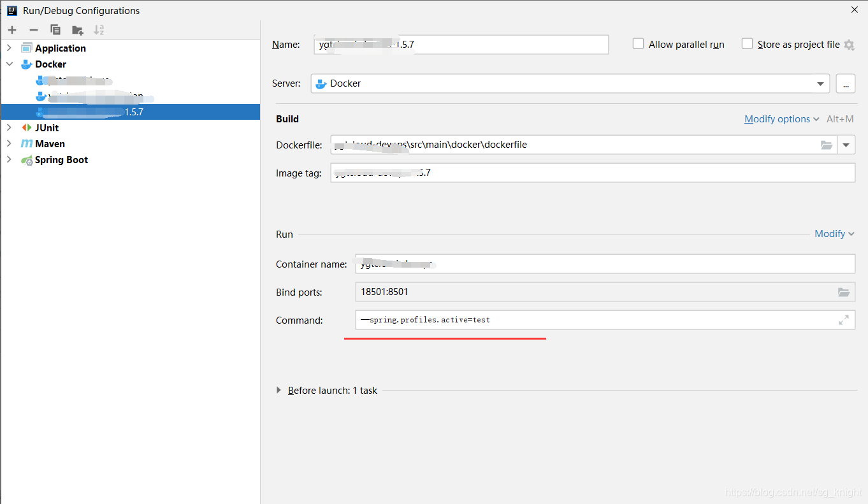Open the Dockerfile path dropdown arrow
868x504 pixels.
pyautogui.click(x=846, y=145)
